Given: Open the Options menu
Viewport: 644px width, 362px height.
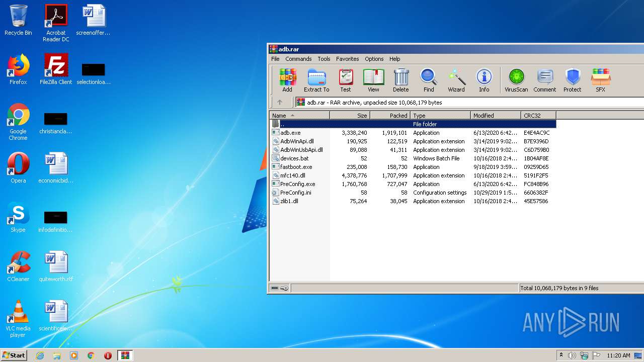Looking at the screenshot, I should 374,59.
